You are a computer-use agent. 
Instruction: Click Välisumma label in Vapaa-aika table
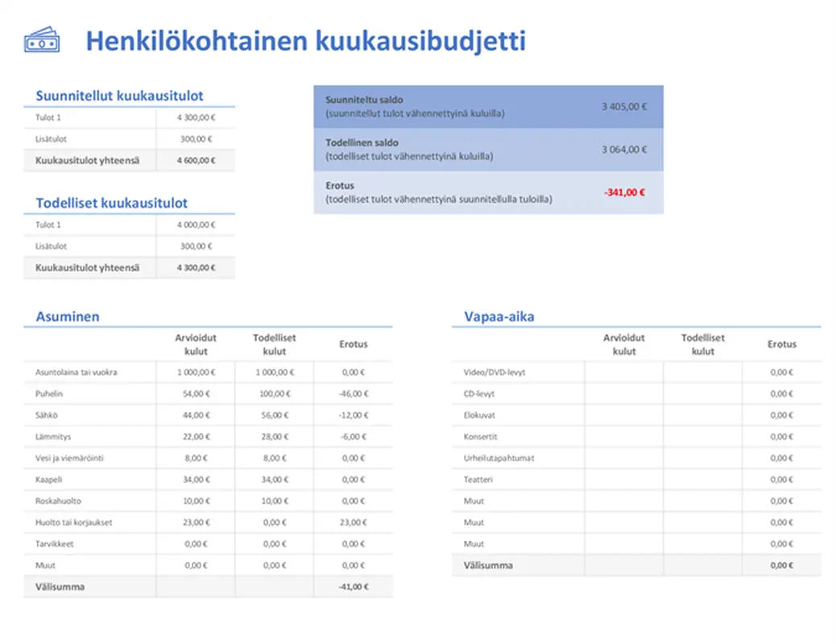[x=488, y=565]
